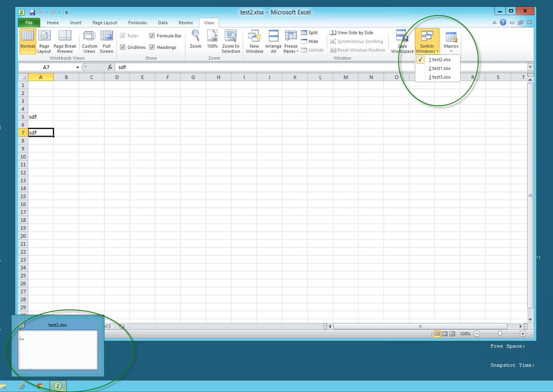Open Chrome from the taskbar

[39, 387]
